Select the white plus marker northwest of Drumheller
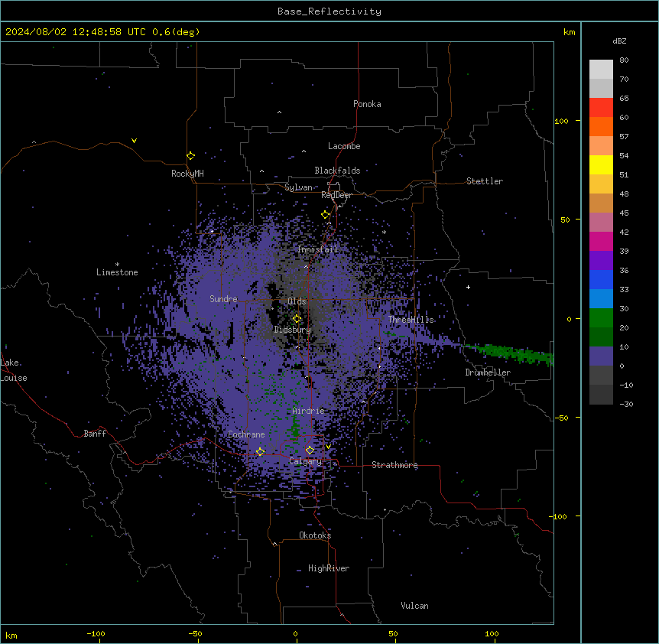This screenshot has width=659, height=644. pos(468,287)
